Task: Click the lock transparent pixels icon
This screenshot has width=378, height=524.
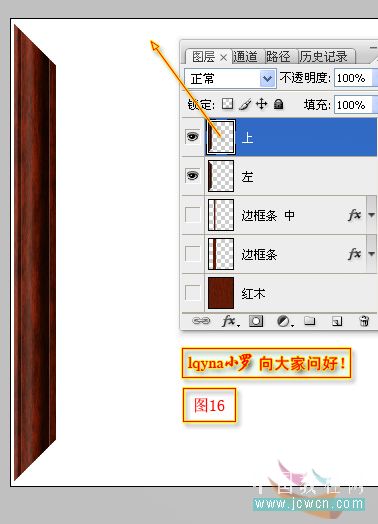Action: pyautogui.click(x=227, y=104)
